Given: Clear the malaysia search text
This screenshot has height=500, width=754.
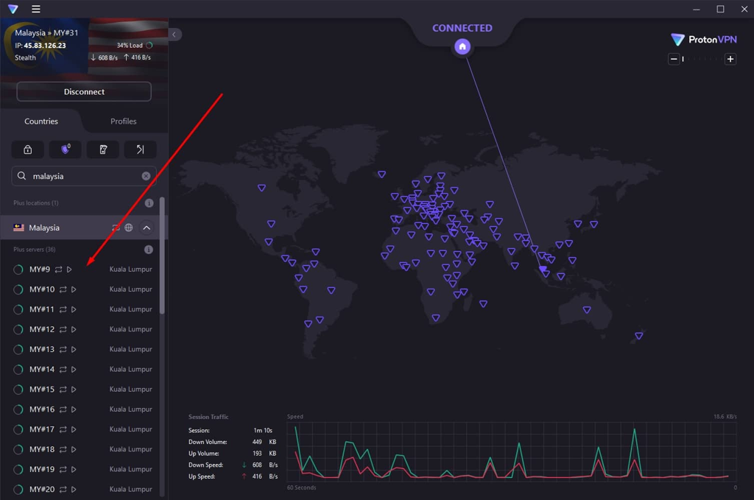Looking at the screenshot, I should (x=146, y=176).
